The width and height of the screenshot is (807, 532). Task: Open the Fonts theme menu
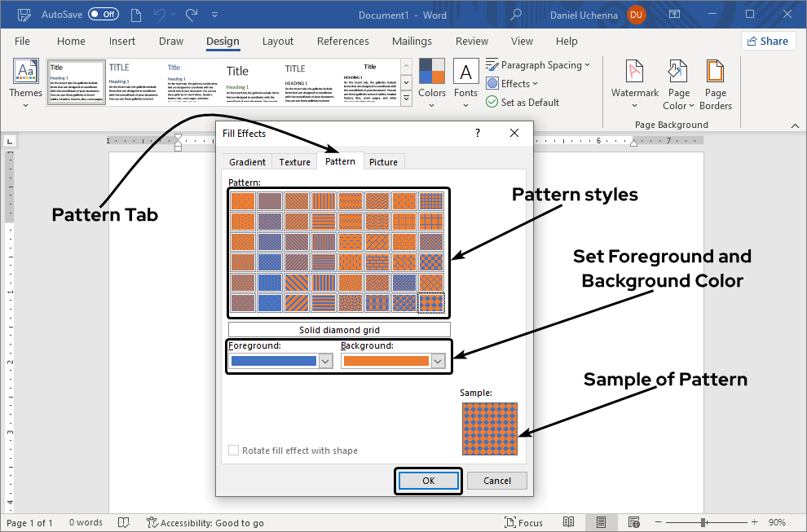(465, 80)
